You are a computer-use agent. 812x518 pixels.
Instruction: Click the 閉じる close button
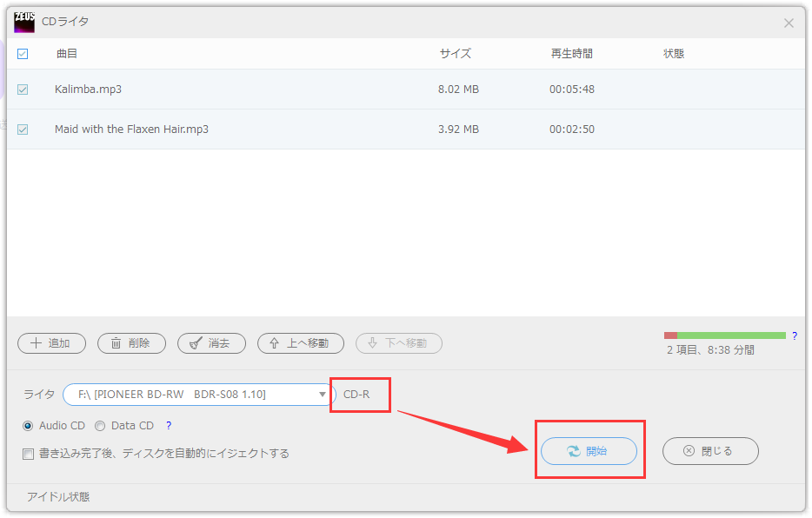710,451
